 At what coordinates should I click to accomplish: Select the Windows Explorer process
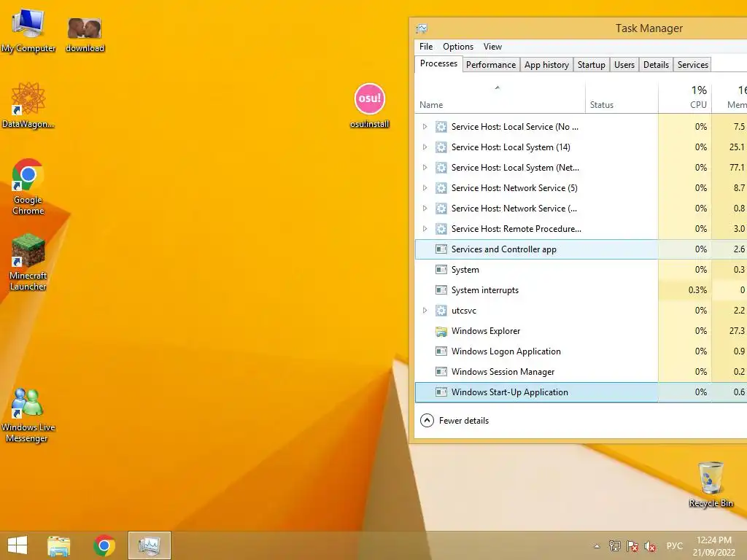581,331
